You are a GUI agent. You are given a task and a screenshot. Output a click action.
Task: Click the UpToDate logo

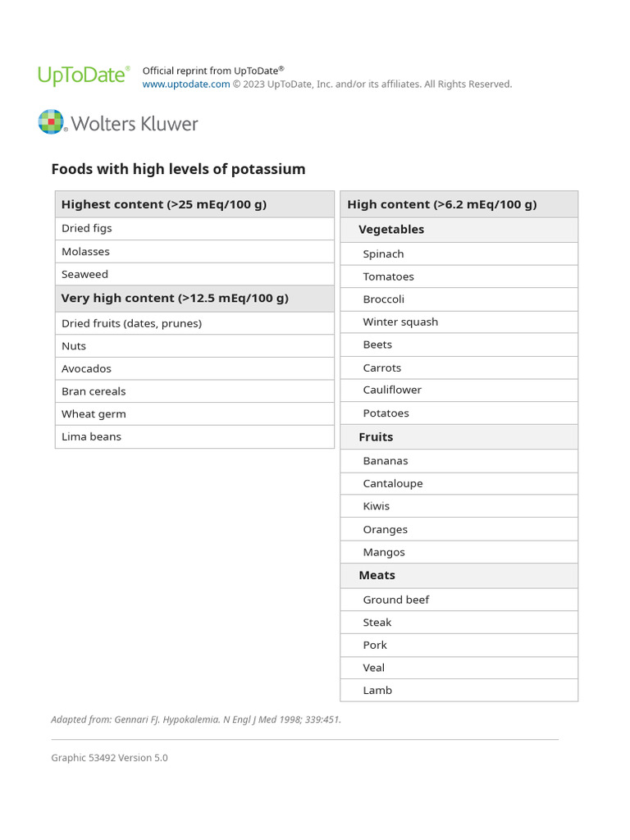pyautogui.click(x=84, y=75)
